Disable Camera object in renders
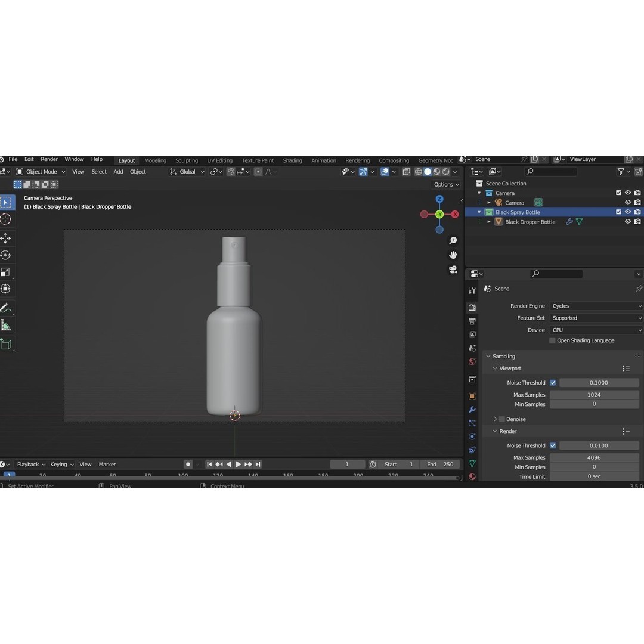Image resolution: width=644 pixels, height=644 pixels. coord(637,203)
